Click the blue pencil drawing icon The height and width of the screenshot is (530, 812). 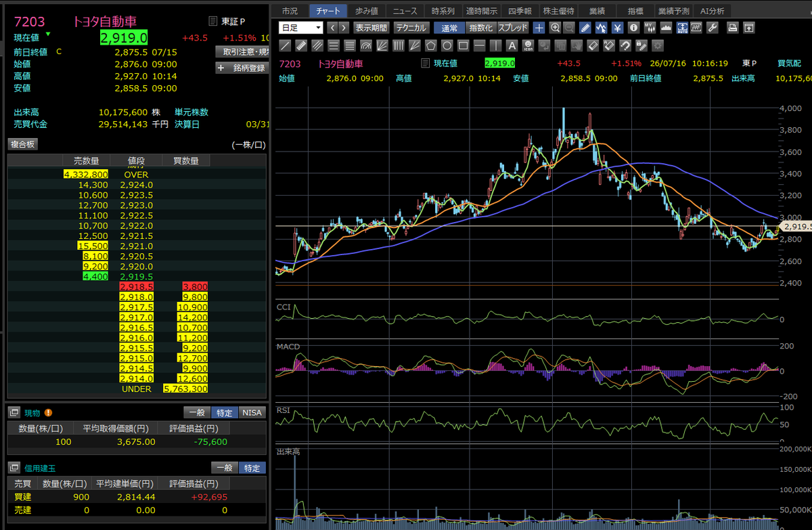tap(585, 28)
